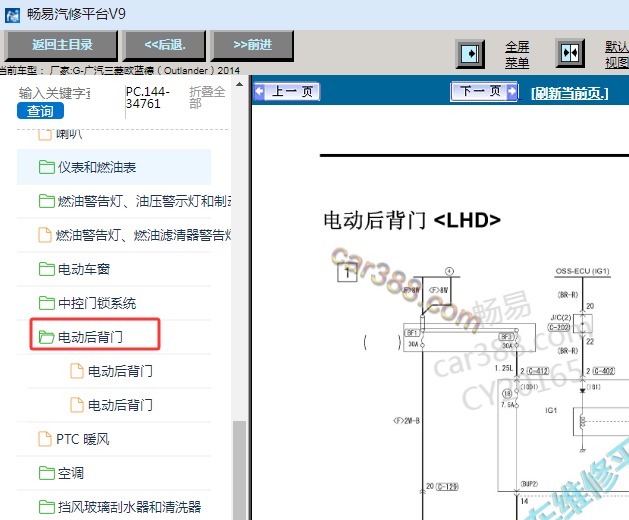Image resolution: width=629 pixels, height=520 pixels.
Task: Go back with <<后退 button
Action: tap(165, 45)
